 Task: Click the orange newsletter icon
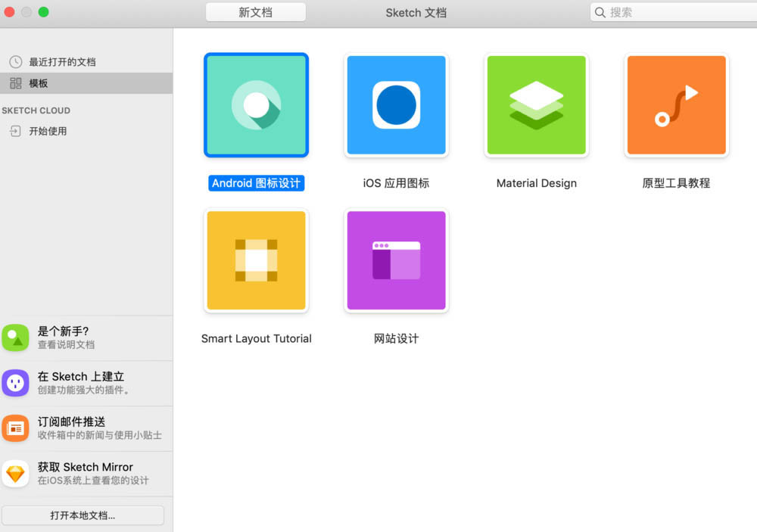tap(15, 428)
